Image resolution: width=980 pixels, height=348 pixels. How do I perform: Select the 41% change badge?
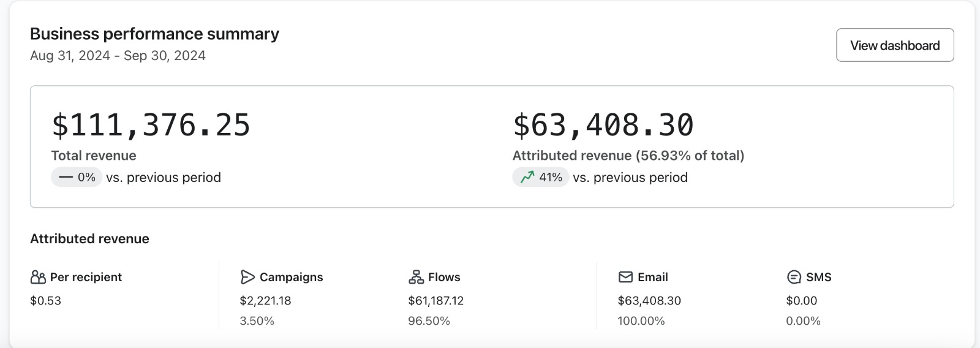pos(541,178)
